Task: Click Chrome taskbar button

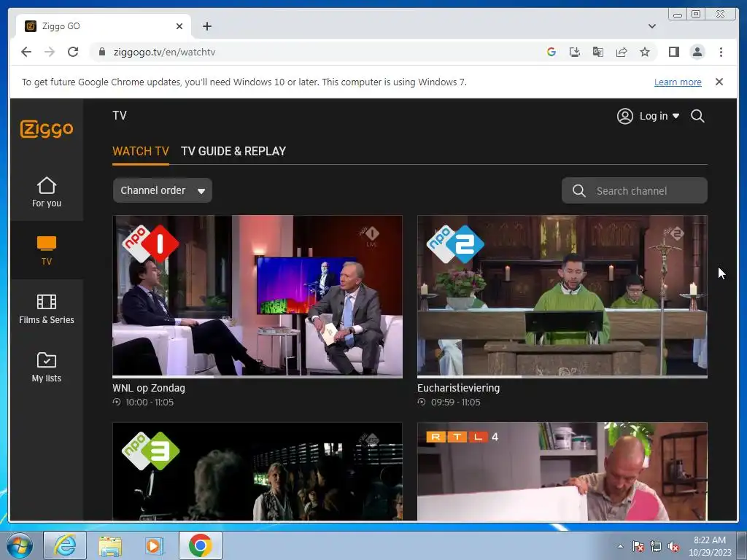Action: coord(201,545)
